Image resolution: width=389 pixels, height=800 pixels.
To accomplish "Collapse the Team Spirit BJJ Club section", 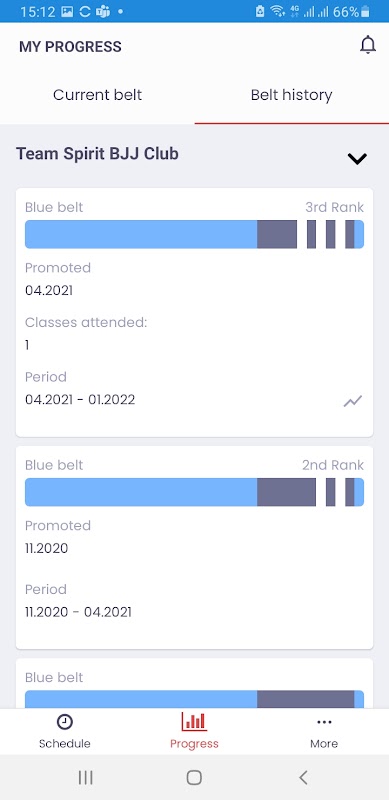I will [x=357, y=159].
